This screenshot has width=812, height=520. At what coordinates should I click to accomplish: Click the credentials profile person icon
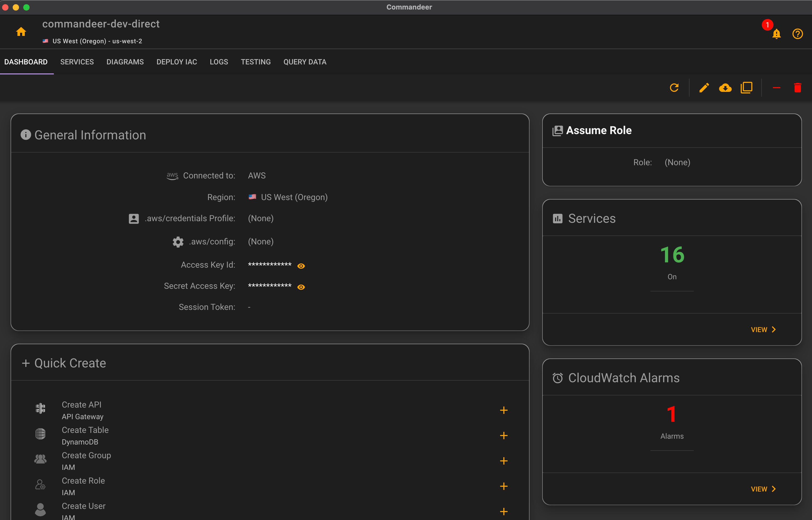[x=134, y=219]
